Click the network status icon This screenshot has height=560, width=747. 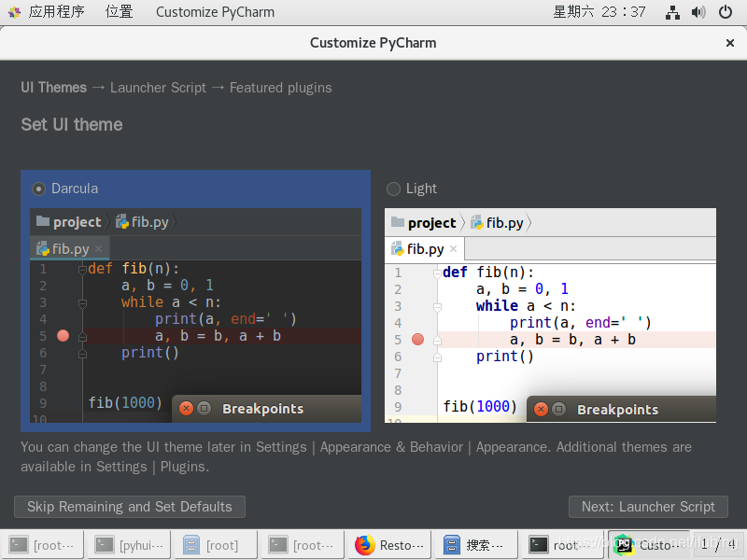tap(672, 12)
